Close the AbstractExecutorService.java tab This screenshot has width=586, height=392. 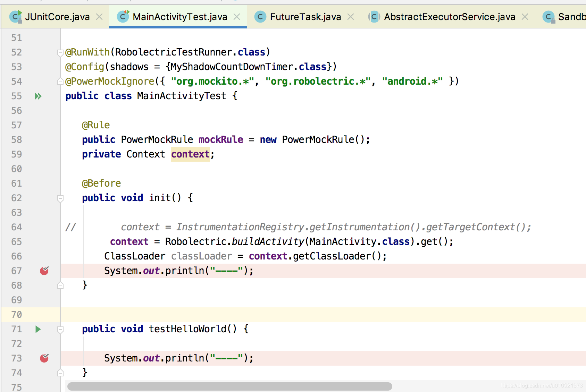pos(525,17)
